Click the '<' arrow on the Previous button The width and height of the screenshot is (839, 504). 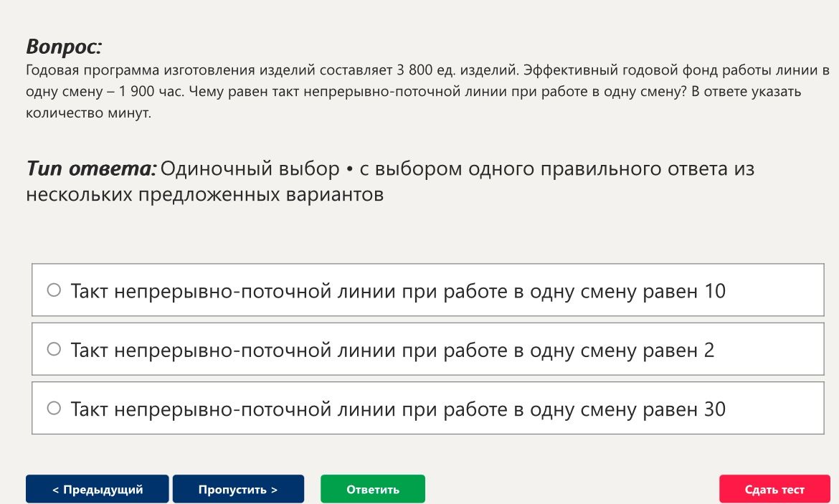pos(56,490)
